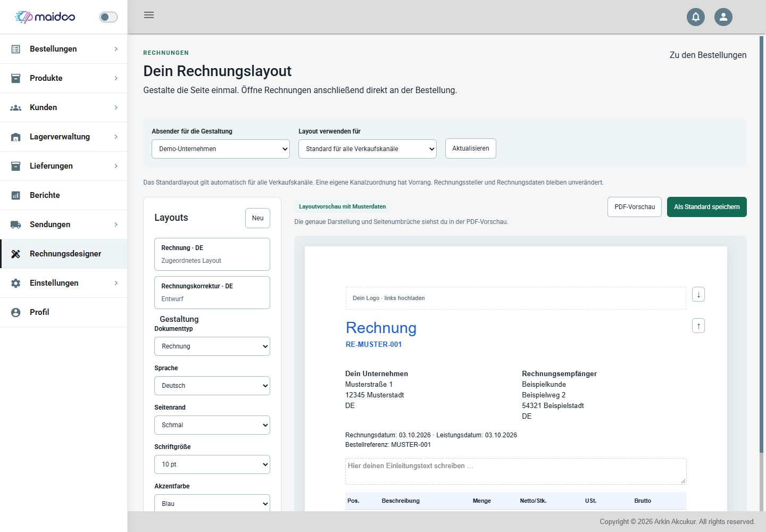The width and height of the screenshot is (766, 532).
Task: Expand Bestellungen menu chevron
Action: 116,49
